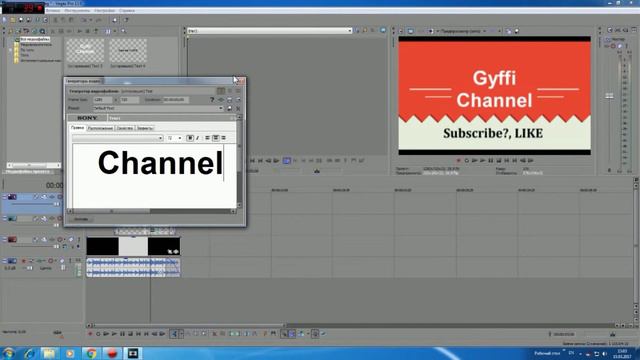Click the Copy icon in main toolbar
Viewport: 640px width, 360px height.
pos(64,20)
